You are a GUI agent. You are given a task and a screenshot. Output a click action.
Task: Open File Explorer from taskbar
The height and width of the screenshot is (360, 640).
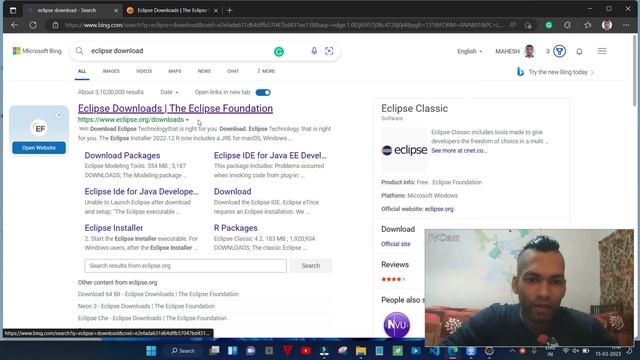(361, 351)
